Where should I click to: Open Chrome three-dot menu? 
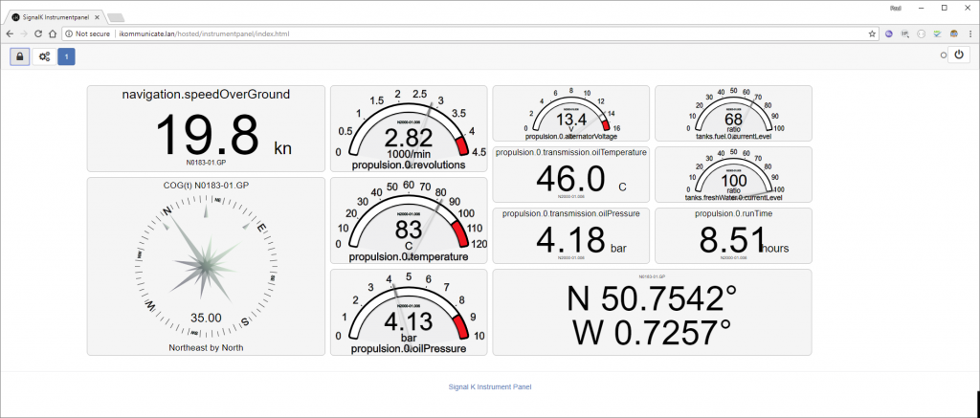969,33
